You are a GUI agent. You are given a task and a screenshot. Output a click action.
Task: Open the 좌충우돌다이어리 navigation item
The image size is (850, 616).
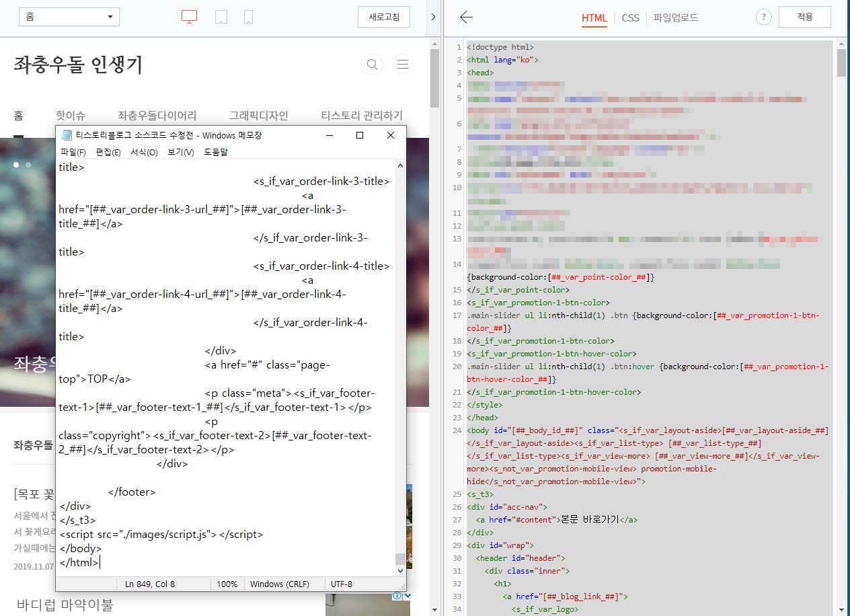[157, 116]
